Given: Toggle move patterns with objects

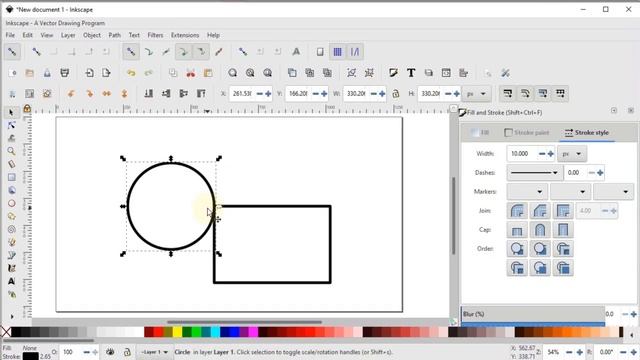Looking at the screenshot, I should (560, 94).
